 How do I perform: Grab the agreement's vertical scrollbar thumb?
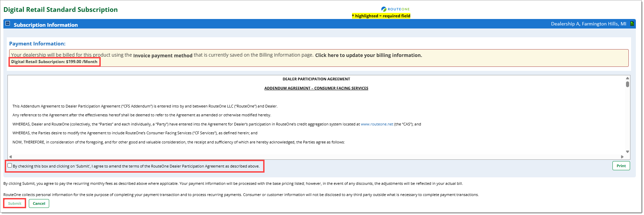click(627, 84)
